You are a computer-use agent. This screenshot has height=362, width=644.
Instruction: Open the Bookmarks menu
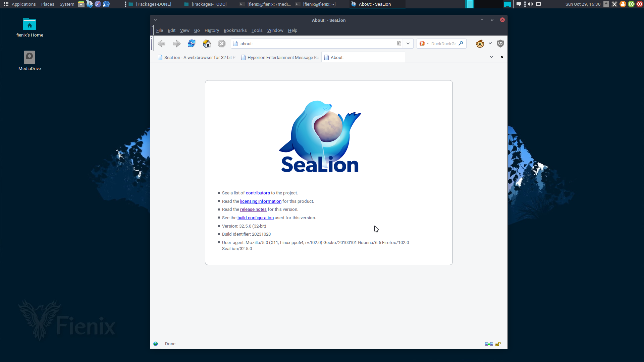pyautogui.click(x=235, y=31)
